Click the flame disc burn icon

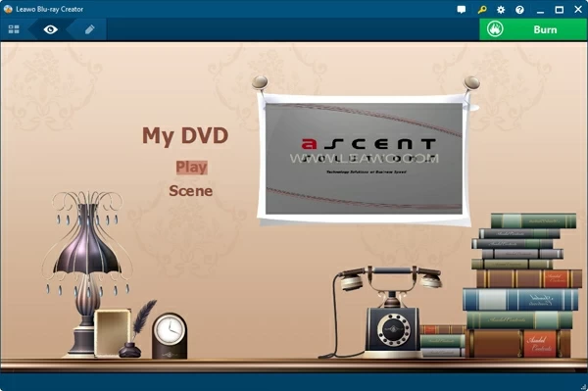point(495,29)
